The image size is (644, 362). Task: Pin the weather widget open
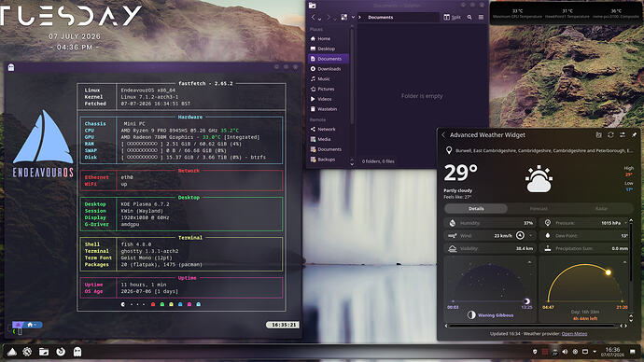point(634,135)
